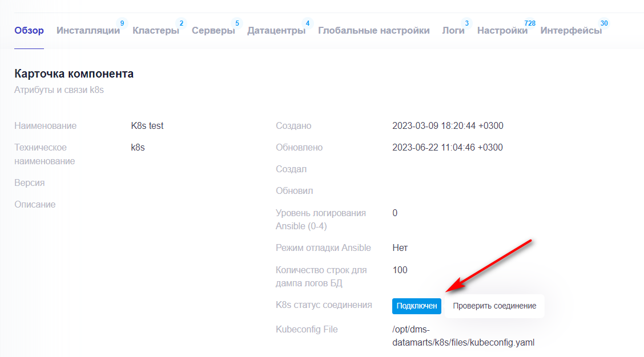
Task: Click the Проверить соединение button
Action: point(494,306)
